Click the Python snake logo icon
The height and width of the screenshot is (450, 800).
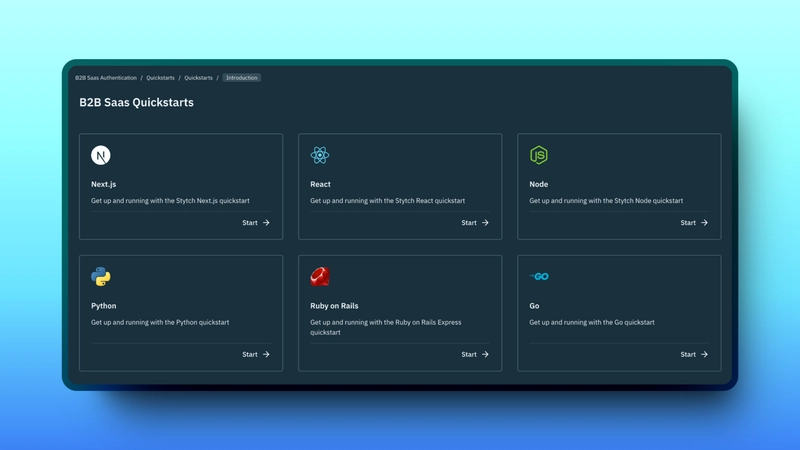tap(101, 277)
